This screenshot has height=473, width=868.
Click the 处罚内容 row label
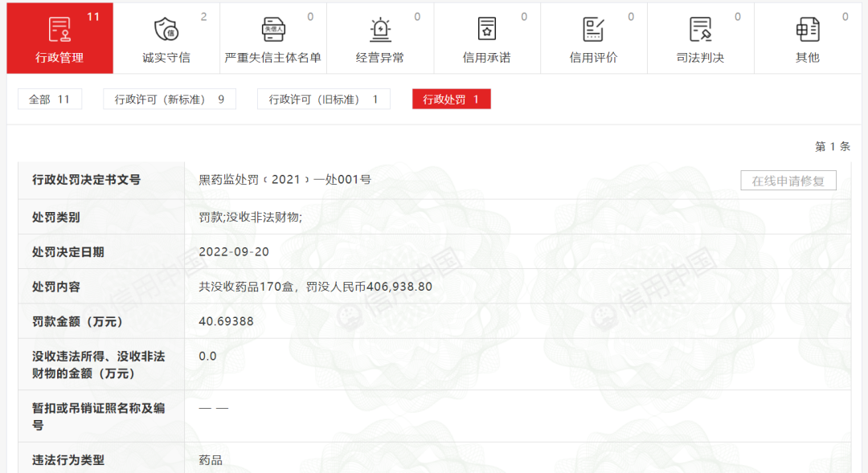point(56,287)
